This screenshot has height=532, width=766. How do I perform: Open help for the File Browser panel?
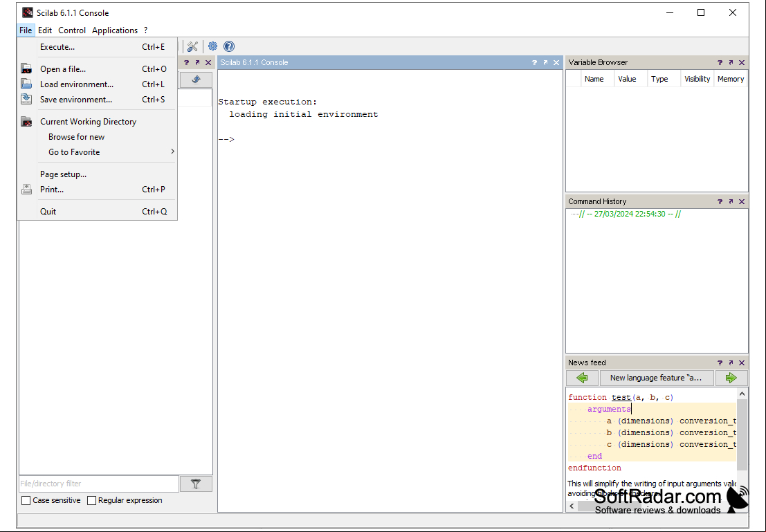click(x=186, y=62)
